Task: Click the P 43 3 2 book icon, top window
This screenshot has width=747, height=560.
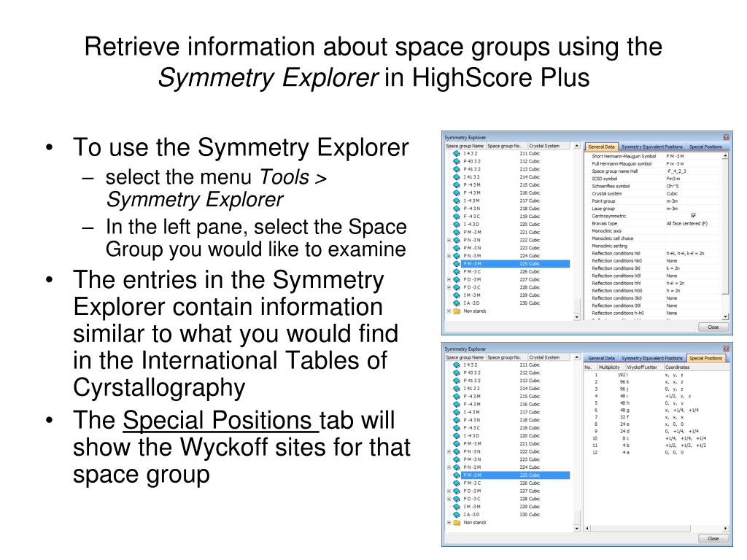Action: (457, 161)
